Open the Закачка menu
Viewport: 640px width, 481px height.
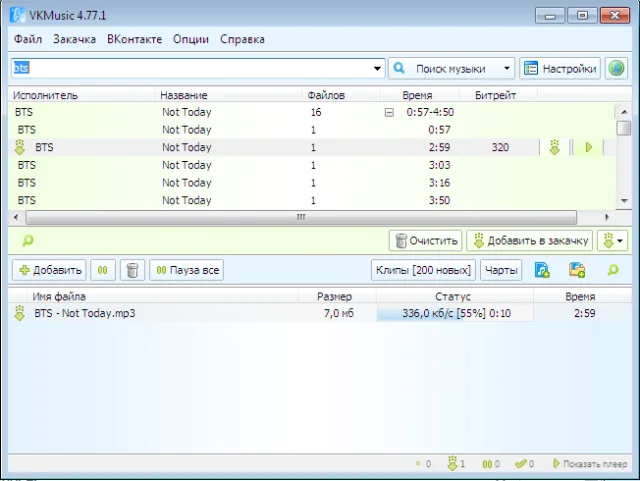pyautogui.click(x=74, y=39)
